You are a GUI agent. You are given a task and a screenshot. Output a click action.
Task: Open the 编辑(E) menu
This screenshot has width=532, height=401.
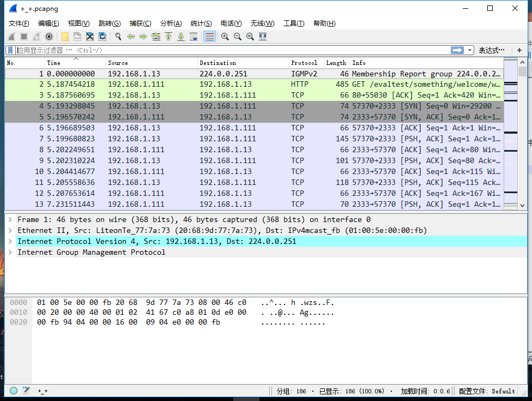(49, 23)
